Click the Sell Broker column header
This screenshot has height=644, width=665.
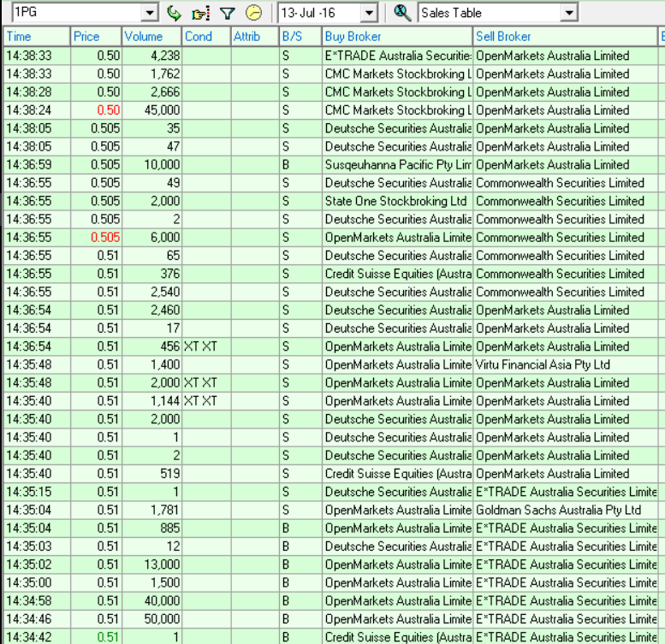pos(565,37)
